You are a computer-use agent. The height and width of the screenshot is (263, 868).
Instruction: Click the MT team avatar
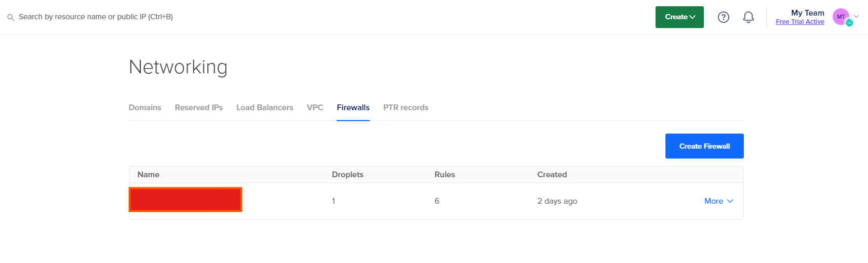(840, 17)
